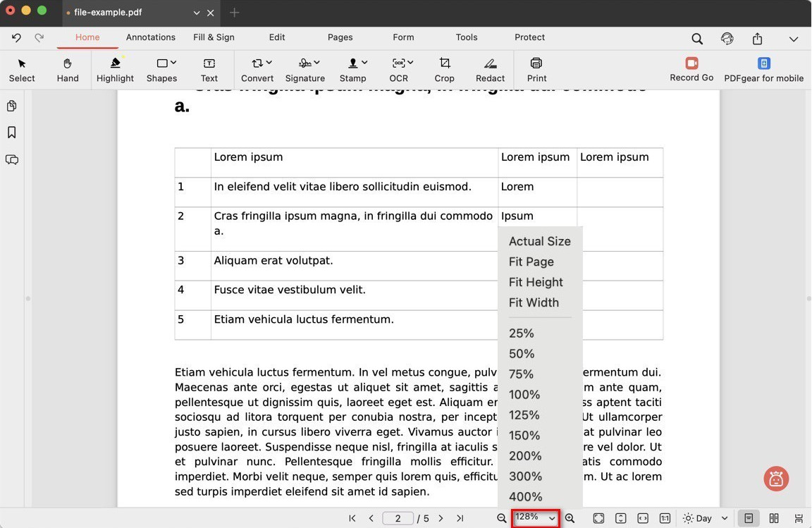
Task: Open the Redact tool
Action: pyautogui.click(x=490, y=70)
